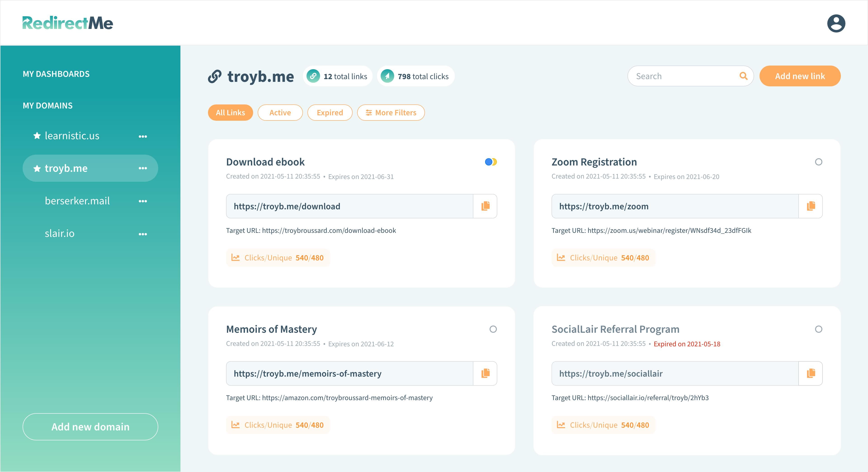Click the star next to learnistic.us
The image size is (868, 472).
click(37, 136)
